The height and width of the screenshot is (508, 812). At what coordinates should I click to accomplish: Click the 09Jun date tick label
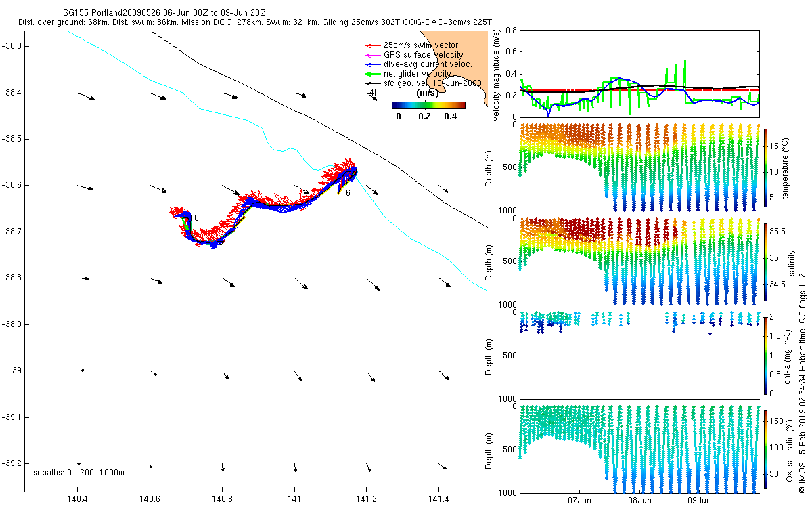699,501
